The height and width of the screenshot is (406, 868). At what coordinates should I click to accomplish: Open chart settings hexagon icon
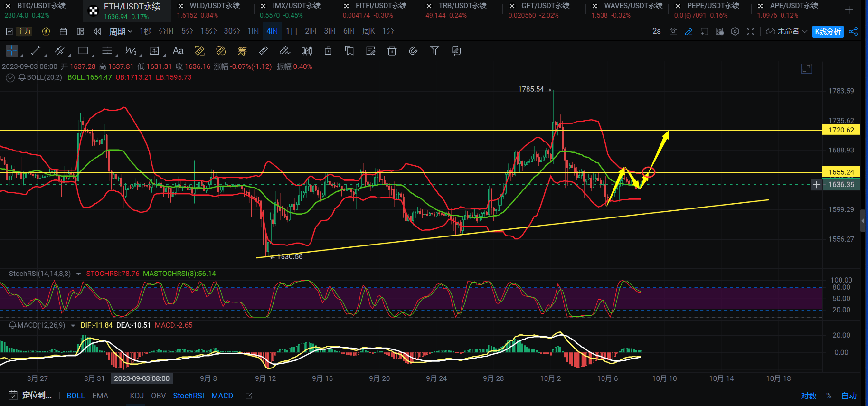tap(735, 31)
